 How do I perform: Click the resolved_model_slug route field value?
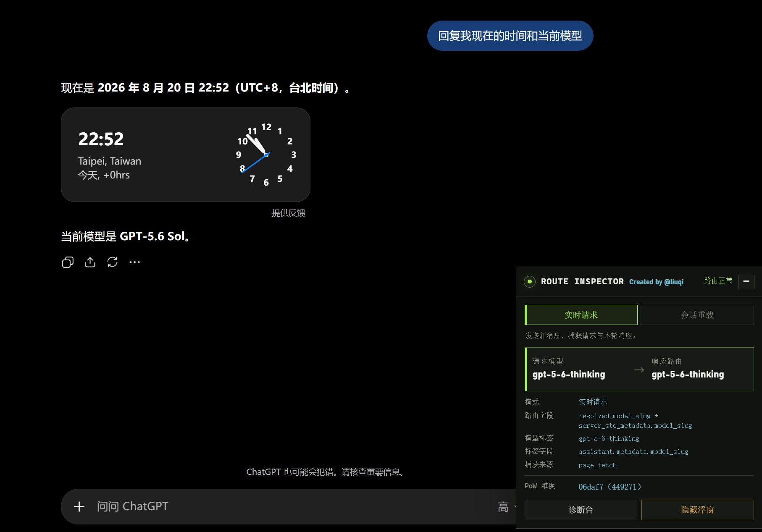pyautogui.click(x=635, y=421)
